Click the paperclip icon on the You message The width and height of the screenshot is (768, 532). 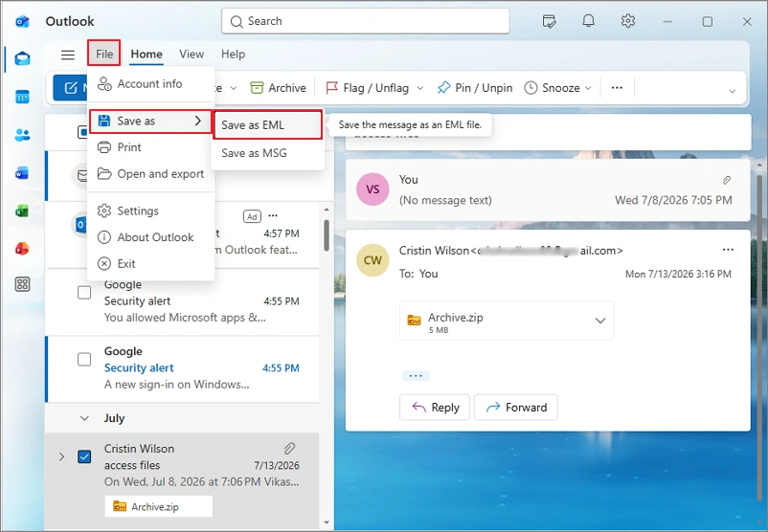click(727, 180)
